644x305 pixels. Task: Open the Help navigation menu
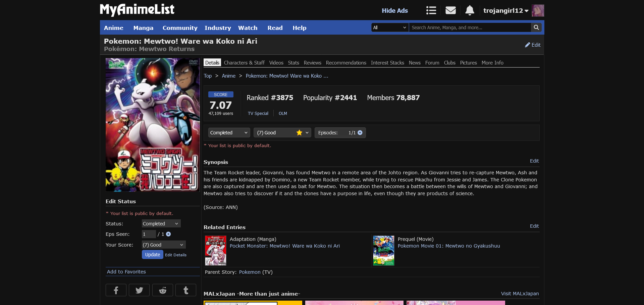tap(300, 28)
